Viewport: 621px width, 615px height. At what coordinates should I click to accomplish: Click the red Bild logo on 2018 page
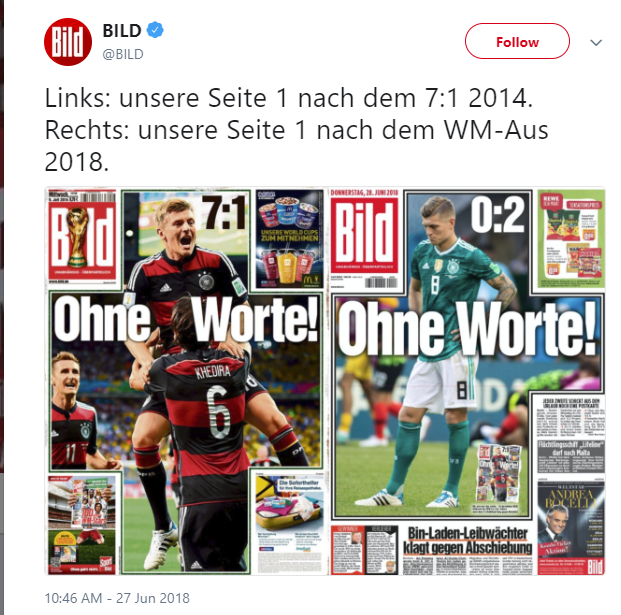[x=364, y=235]
